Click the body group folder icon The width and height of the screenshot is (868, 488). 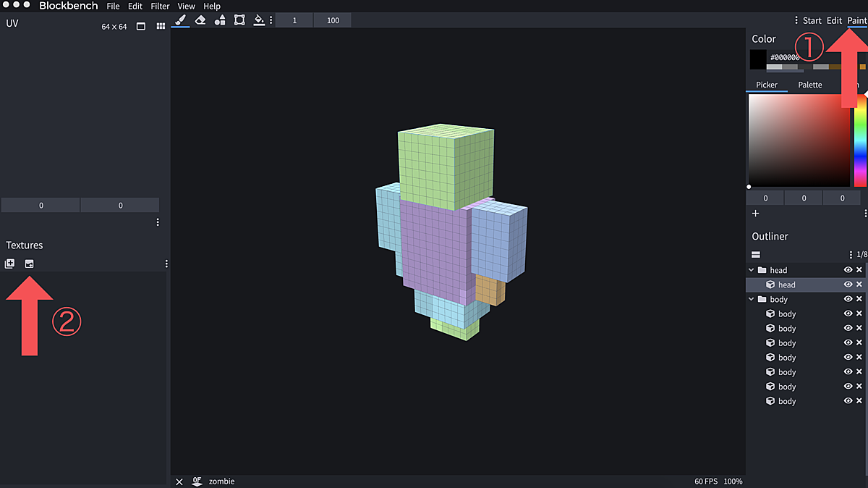(762, 299)
